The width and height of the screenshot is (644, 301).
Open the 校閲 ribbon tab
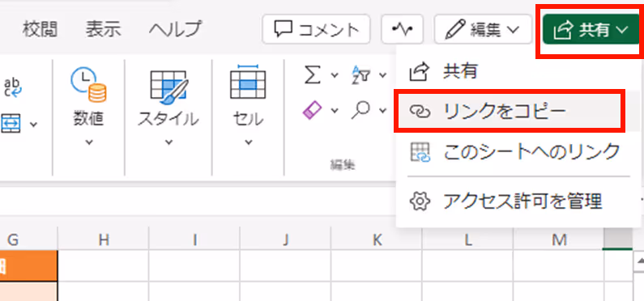pos(40,29)
